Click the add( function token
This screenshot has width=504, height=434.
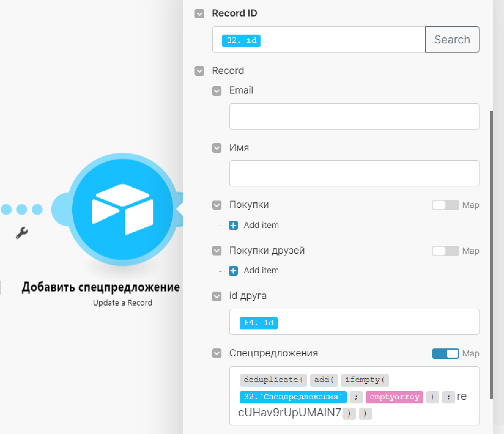click(x=324, y=380)
